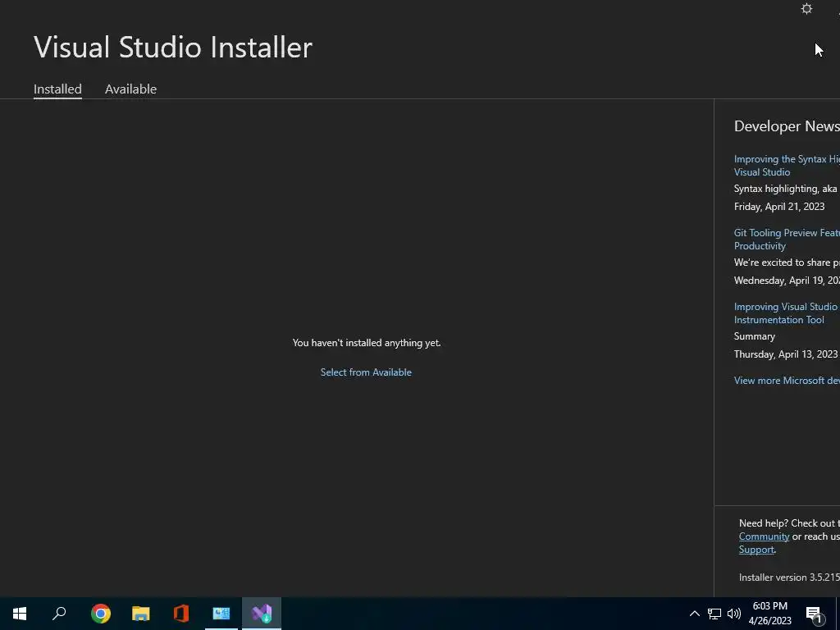This screenshot has height=630, width=840.
Task: Click the 'Installer version' text
Action: [789, 577]
